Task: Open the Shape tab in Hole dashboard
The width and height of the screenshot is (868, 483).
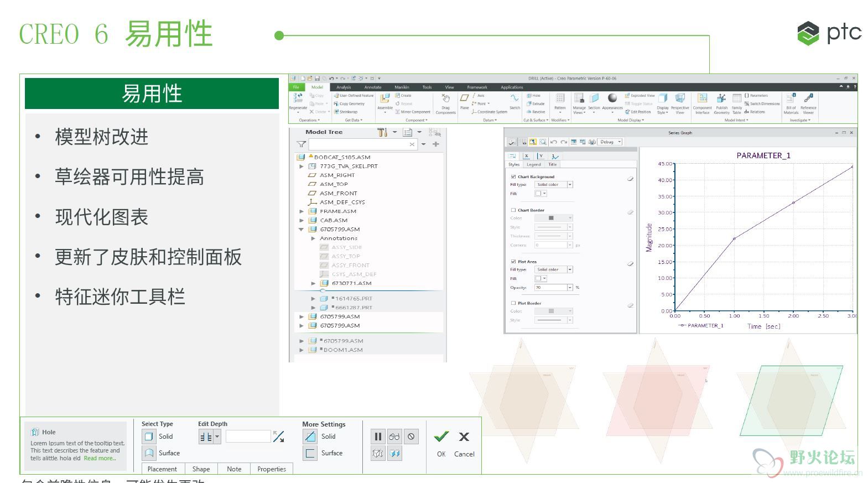Action: pos(201,469)
